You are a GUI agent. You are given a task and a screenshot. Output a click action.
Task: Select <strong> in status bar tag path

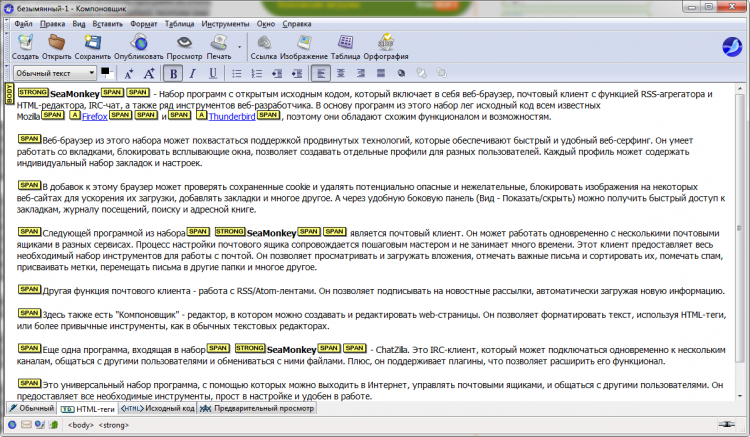(114, 425)
